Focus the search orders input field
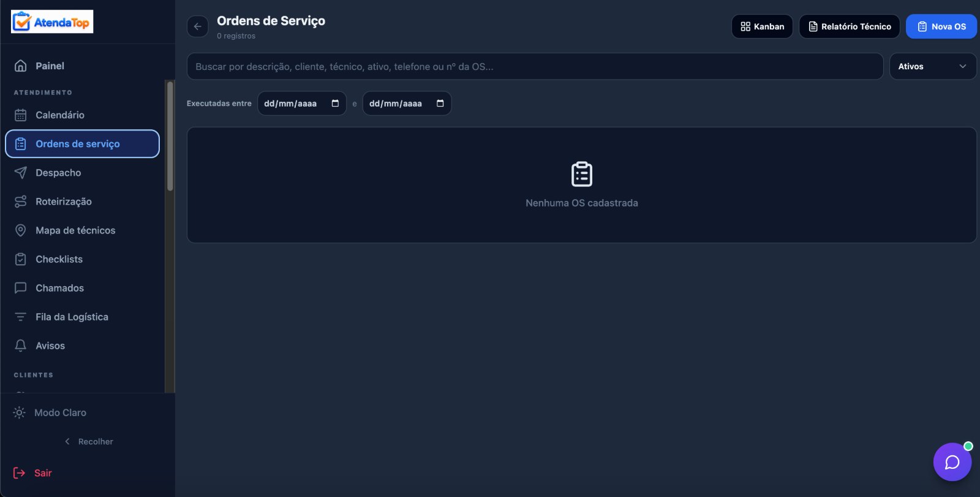The height and width of the screenshot is (497, 980). [x=535, y=66]
